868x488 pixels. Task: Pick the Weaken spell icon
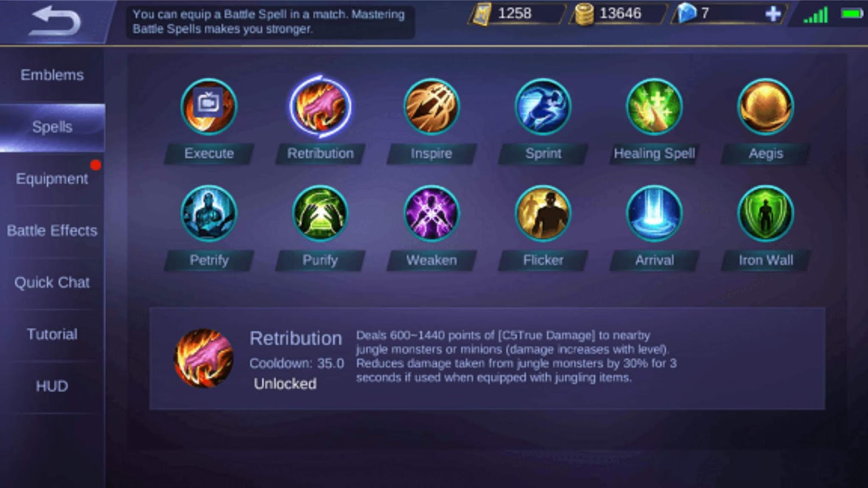[x=431, y=214]
